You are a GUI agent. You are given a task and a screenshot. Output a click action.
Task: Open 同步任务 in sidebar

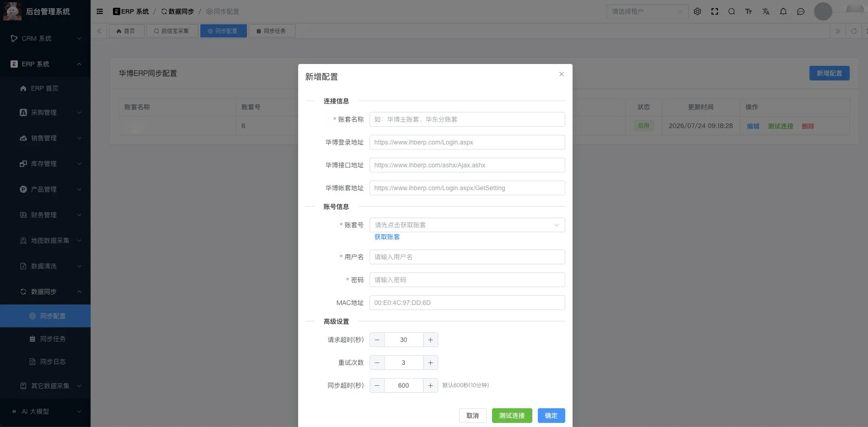coord(45,339)
